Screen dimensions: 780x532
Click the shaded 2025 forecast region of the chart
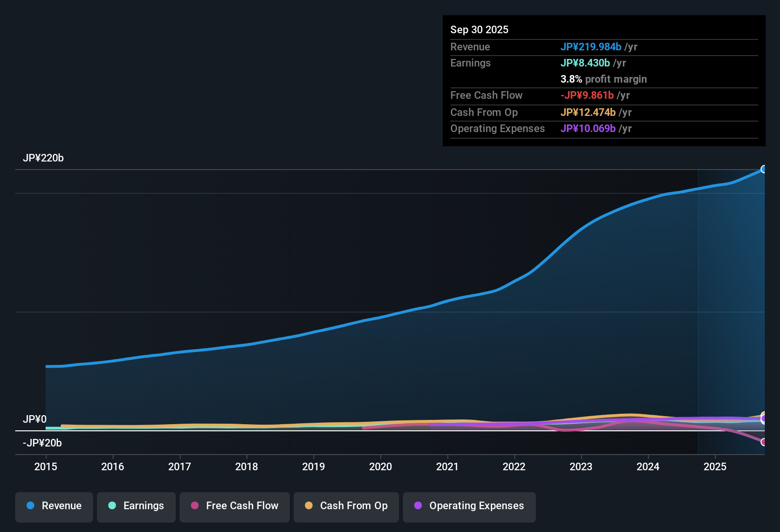tap(732, 285)
